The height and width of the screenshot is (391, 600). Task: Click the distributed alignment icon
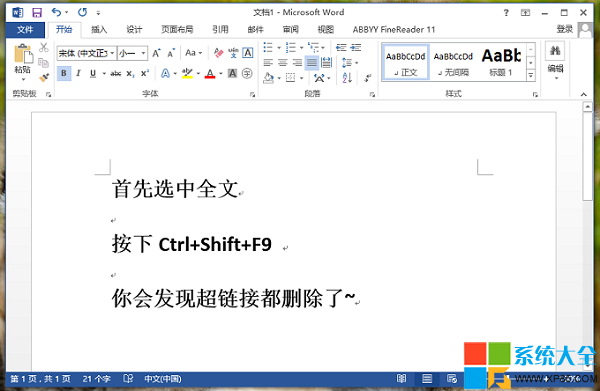click(326, 62)
